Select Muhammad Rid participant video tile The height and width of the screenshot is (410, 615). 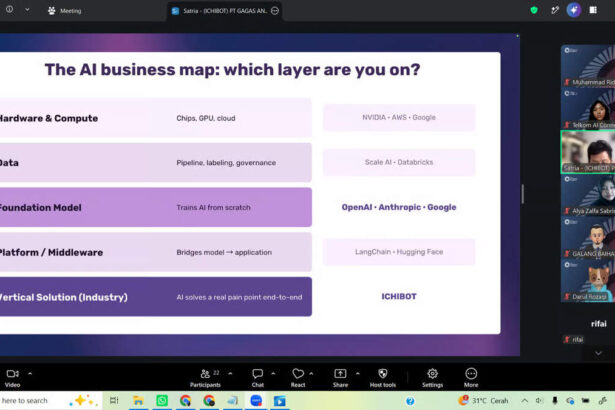click(x=588, y=66)
